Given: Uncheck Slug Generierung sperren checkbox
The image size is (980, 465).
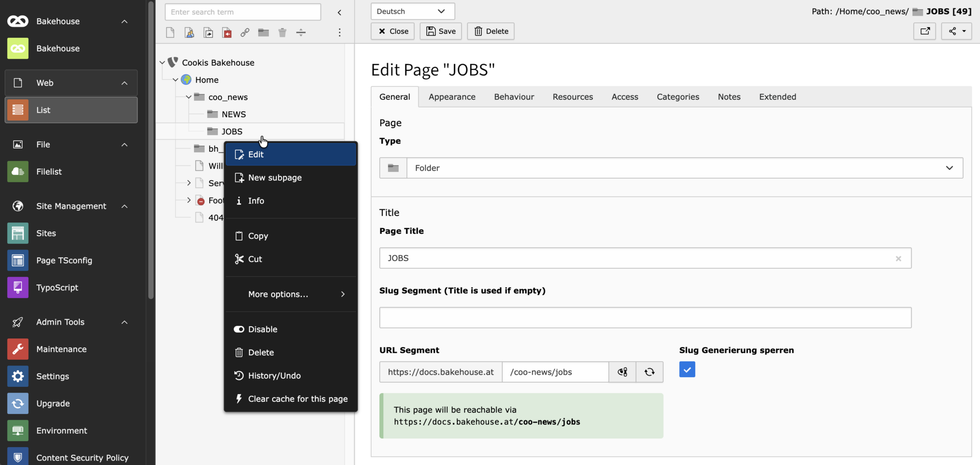Looking at the screenshot, I should point(687,370).
